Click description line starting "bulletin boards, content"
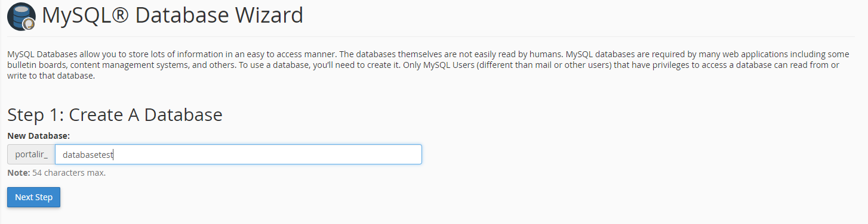This screenshot has width=868, height=224. tap(423, 65)
